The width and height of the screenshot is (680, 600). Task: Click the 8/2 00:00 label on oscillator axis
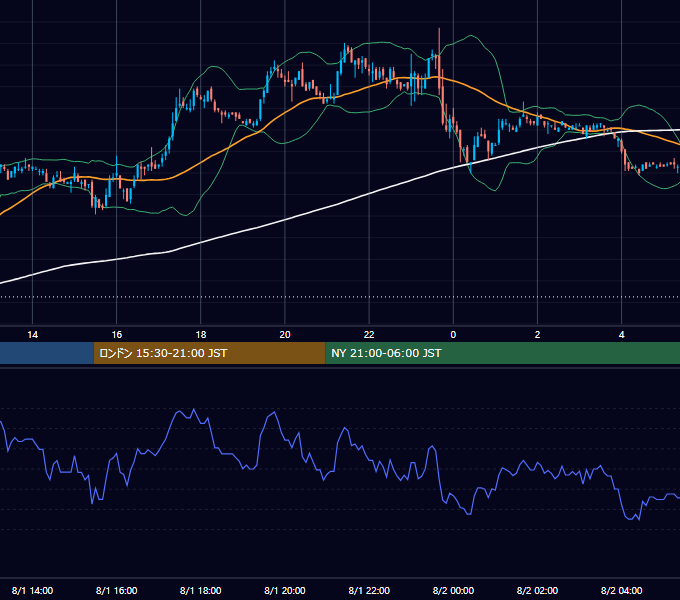click(x=453, y=590)
